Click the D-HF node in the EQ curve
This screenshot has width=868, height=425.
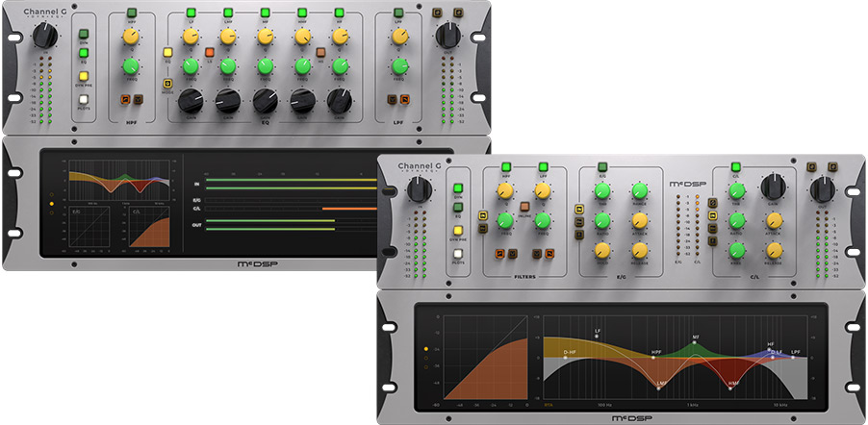click(x=565, y=358)
